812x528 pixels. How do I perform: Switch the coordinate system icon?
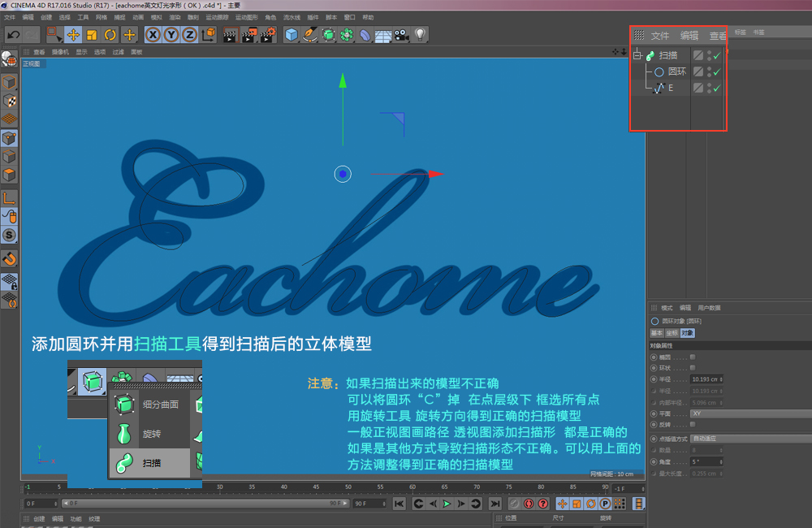tap(208, 35)
